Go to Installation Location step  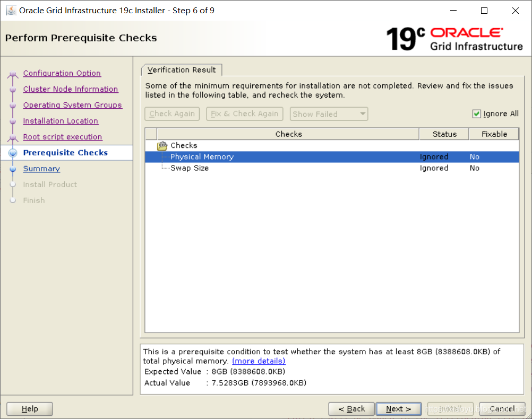(61, 121)
